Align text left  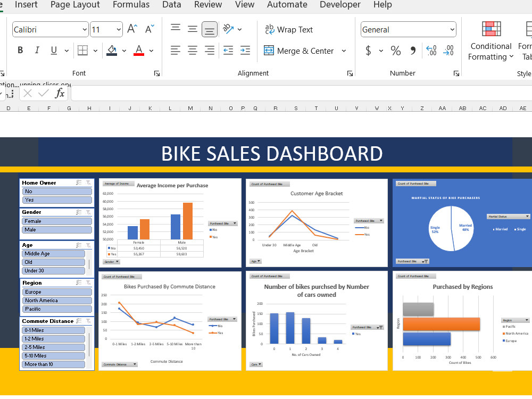[176, 51]
